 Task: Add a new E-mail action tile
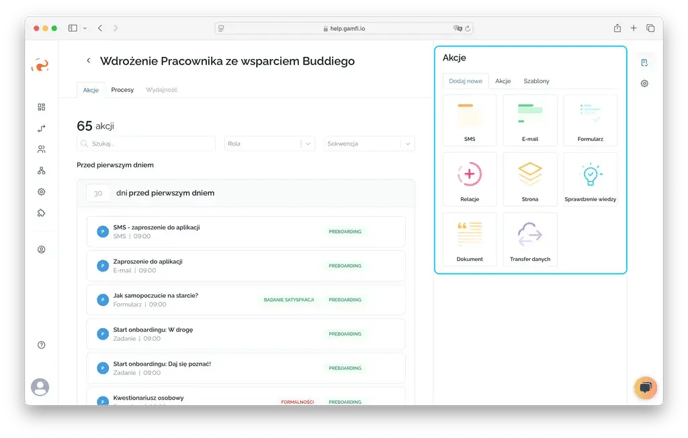(530, 120)
